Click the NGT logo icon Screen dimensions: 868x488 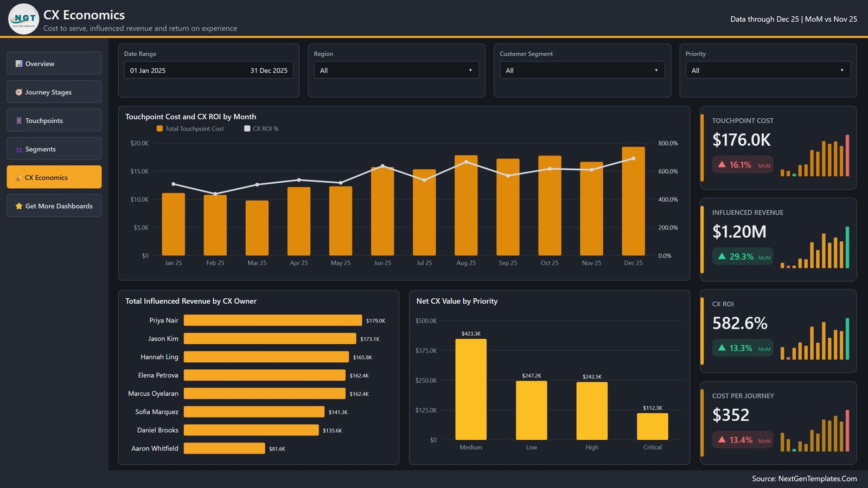24,19
